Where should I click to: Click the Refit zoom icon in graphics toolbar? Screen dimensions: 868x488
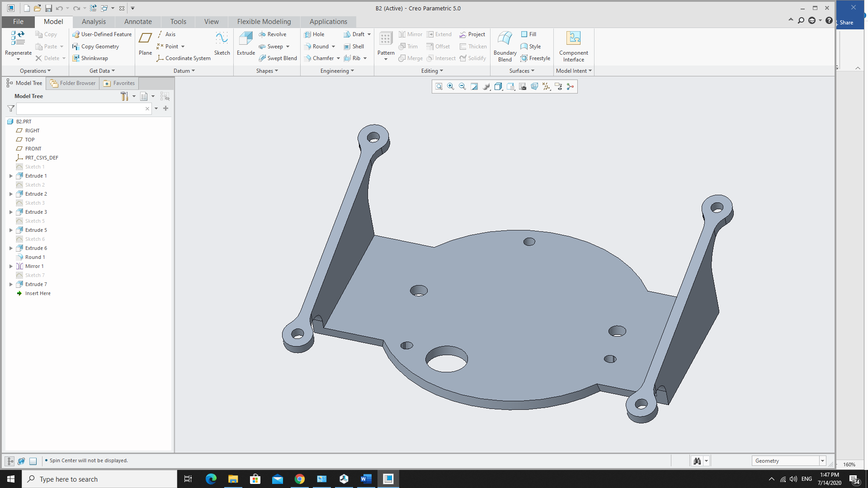pyautogui.click(x=439, y=86)
